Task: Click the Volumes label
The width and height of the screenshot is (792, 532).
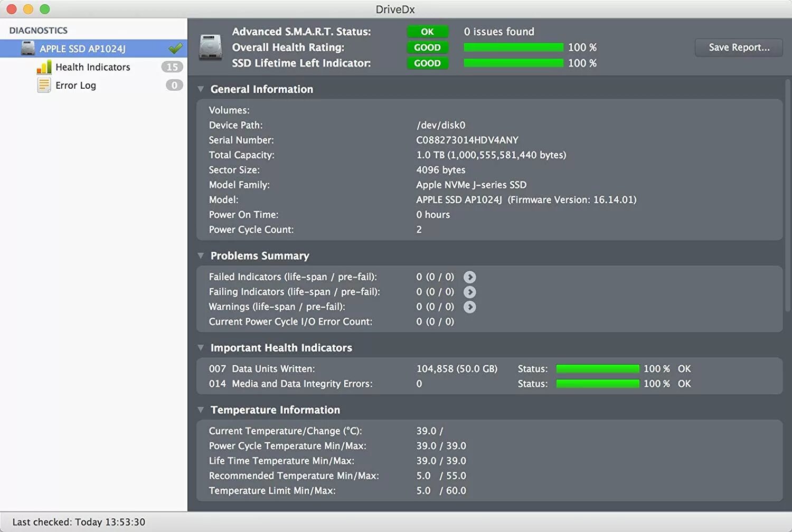Action: click(229, 110)
